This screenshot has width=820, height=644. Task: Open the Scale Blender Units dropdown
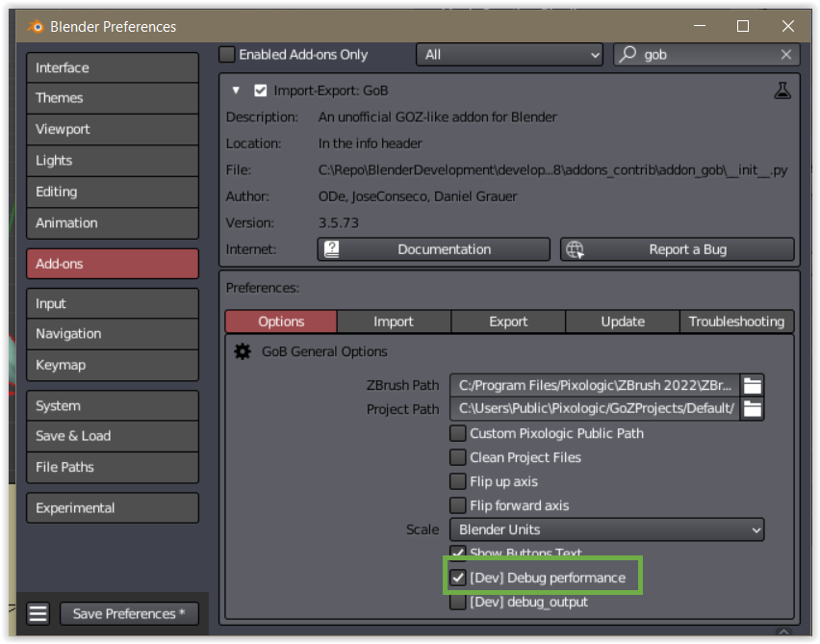pos(606,529)
